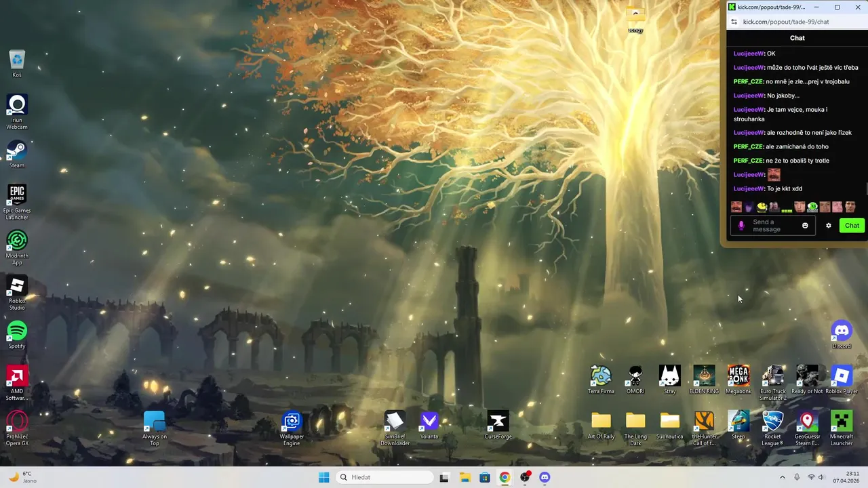Expand hidden system tray icons chevron
The image size is (868, 488).
click(x=782, y=477)
